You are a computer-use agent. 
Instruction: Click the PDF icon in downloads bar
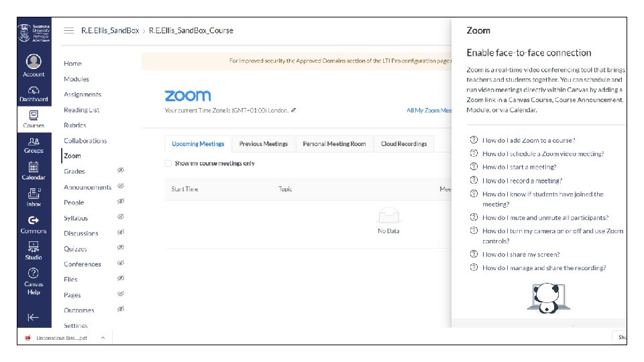(x=28, y=338)
